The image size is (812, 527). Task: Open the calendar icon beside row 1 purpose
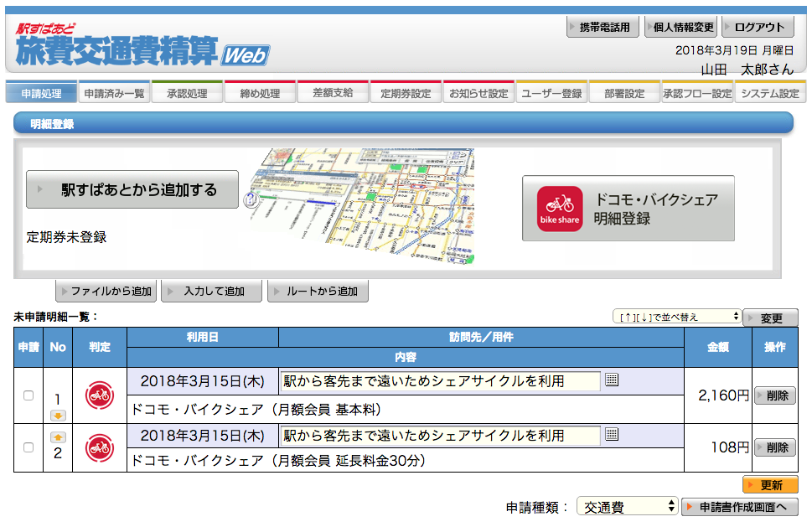[612, 380]
